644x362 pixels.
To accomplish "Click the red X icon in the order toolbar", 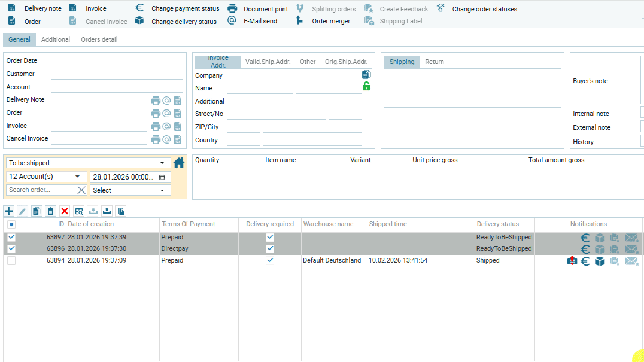I will 65,211.
